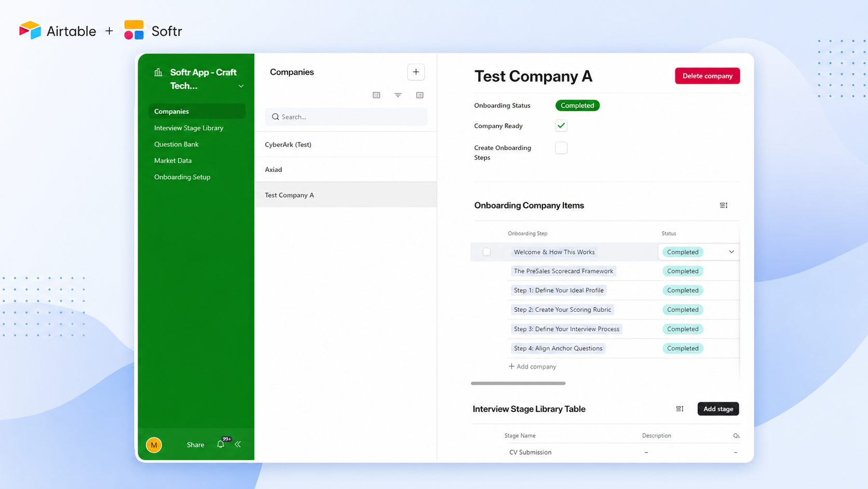Open Onboarding Setup page

[x=182, y=177]
